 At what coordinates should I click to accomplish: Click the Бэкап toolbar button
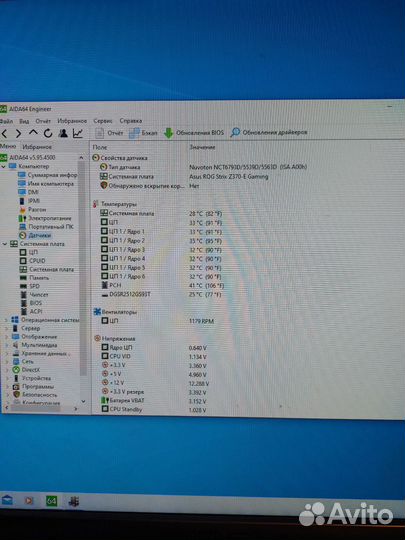coord(143,133)
